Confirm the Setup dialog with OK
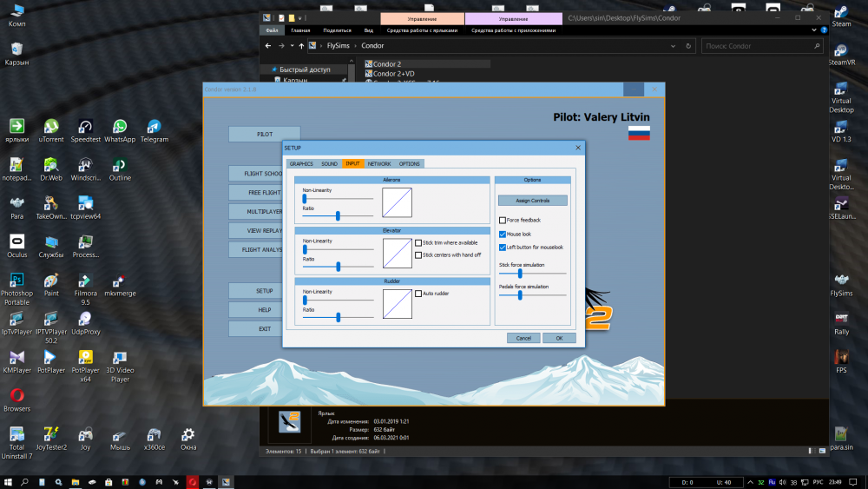 [x=559, y=338]
